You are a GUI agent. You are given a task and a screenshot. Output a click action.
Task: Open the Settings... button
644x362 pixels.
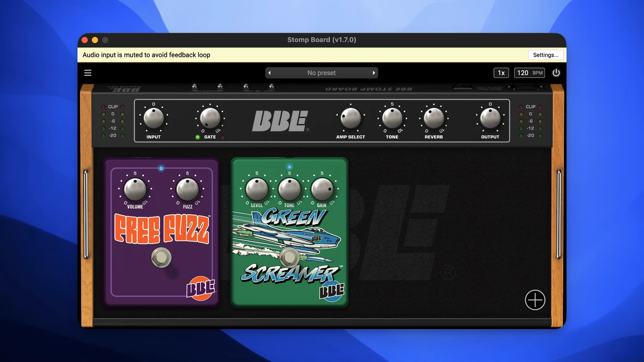[545, 55]
